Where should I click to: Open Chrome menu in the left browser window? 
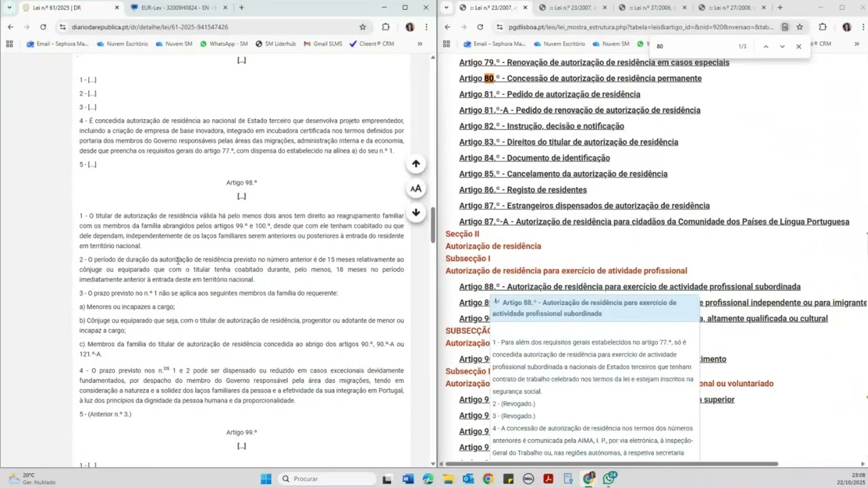pyautogui.click(x=426, y=27)
